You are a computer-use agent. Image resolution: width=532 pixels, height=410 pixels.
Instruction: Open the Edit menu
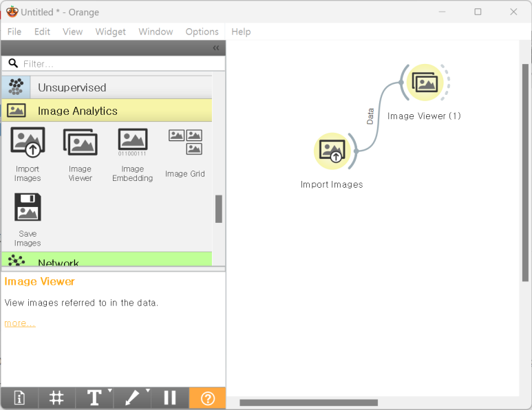coord(42,32)
